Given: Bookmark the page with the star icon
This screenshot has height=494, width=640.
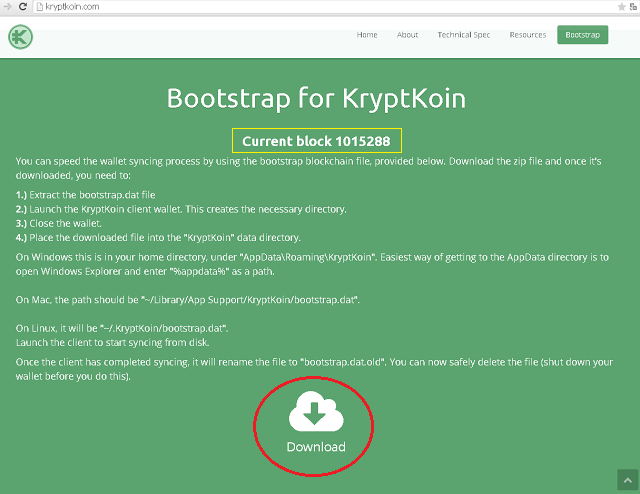Looking at the screenshot, I should pos(621,7).
